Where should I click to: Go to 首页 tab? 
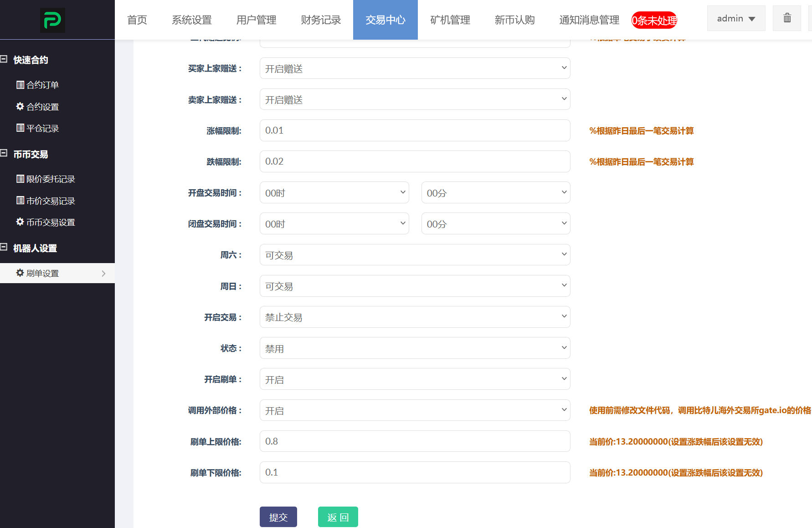[x=137, y=20]
